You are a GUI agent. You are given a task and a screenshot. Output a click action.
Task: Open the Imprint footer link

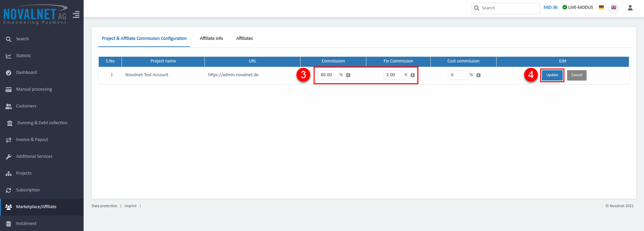point(130,206)
